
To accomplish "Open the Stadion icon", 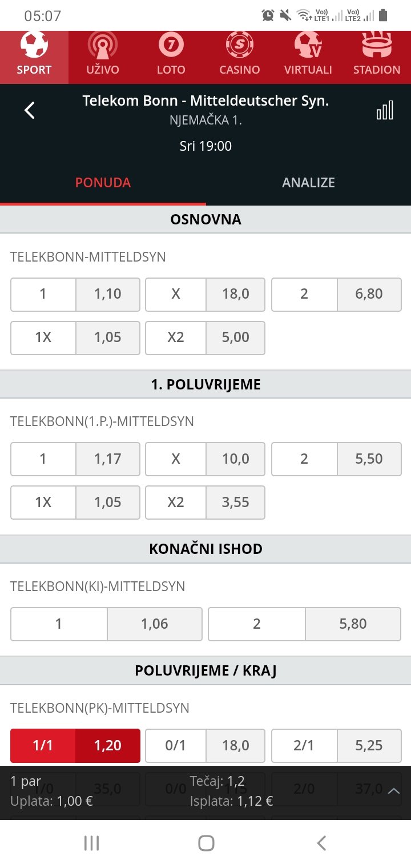I will (x=377, y=46).
